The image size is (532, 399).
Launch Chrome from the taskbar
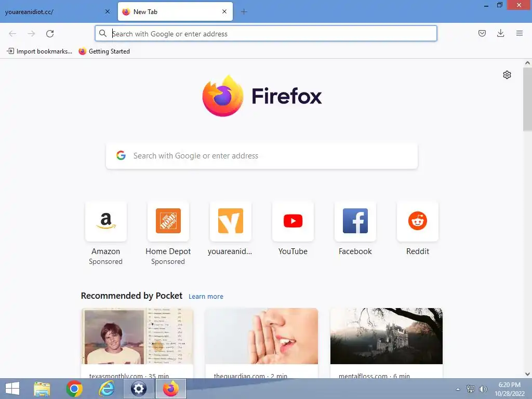click(x=74, y=389)
